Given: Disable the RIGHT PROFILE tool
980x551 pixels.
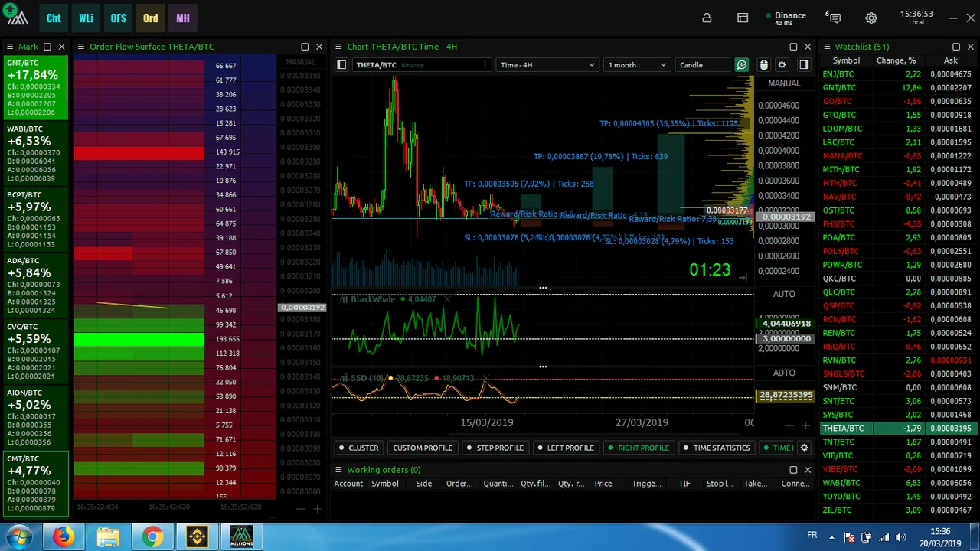Looking at the screenshot, I should (638, 448).
